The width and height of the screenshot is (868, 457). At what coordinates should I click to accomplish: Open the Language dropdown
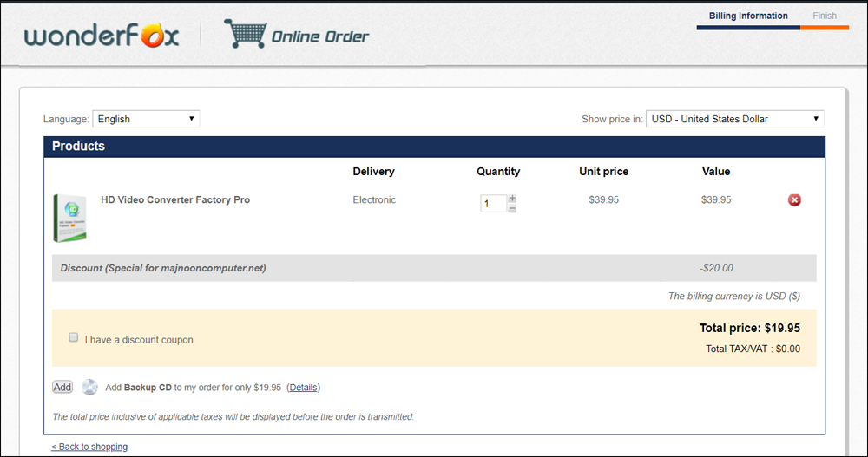146,119
